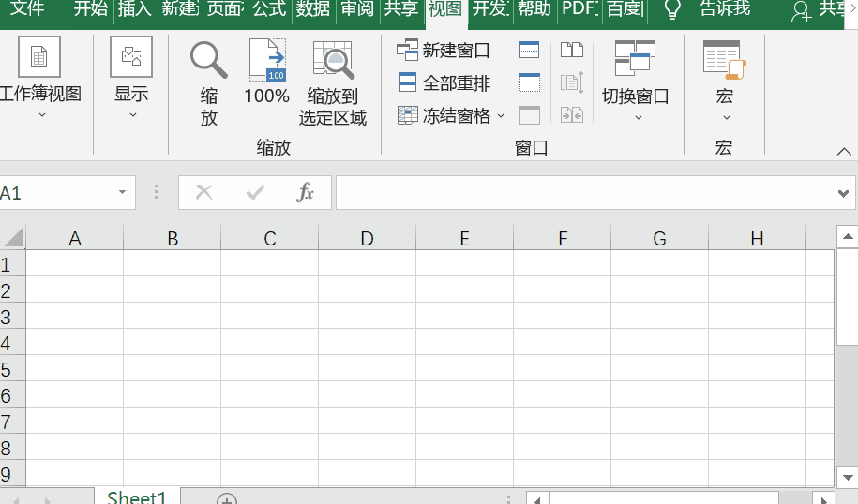Switch to the Review (审阅) tab
This screenshot has height=504, width=858.
pyautogui.click(x=357, y=8)
